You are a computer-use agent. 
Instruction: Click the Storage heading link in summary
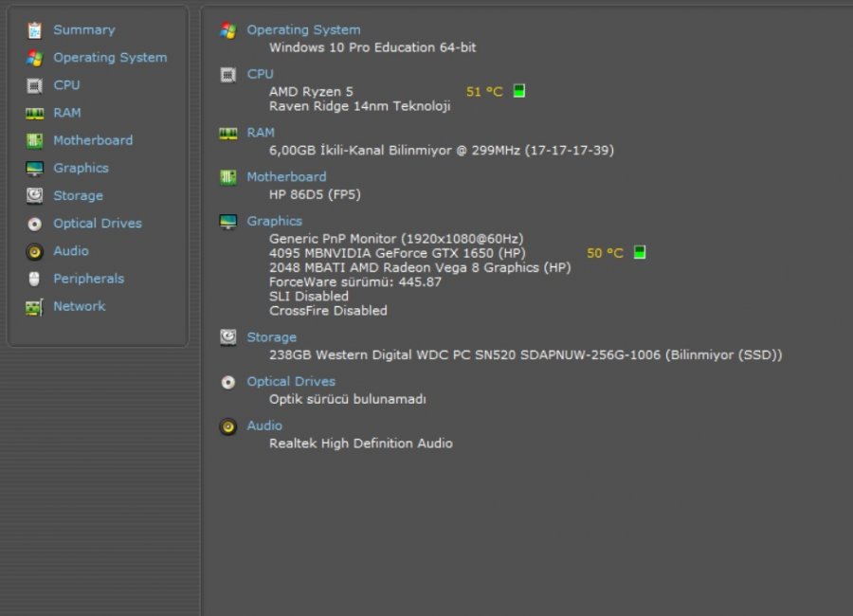coord(271,337)
